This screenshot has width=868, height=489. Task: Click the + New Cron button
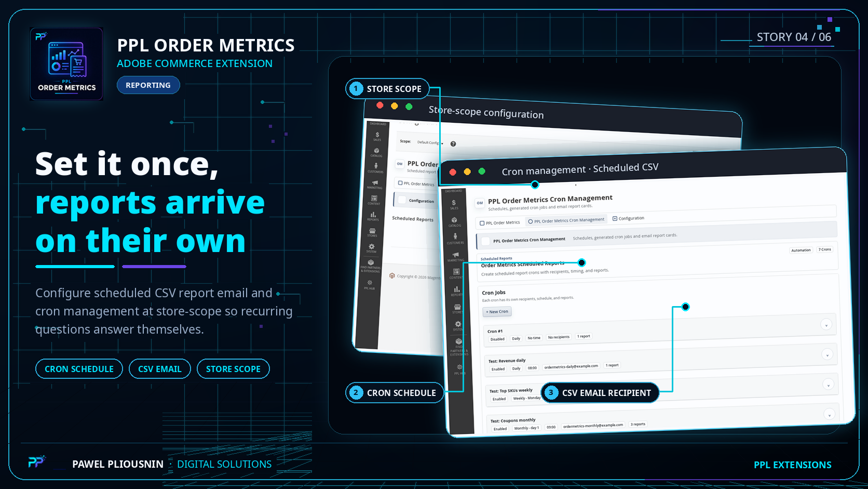497,312
